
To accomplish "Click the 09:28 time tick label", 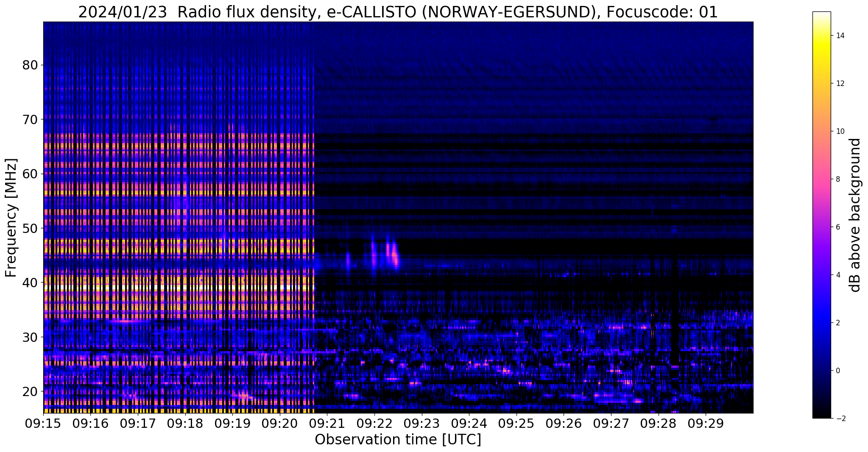I will tap(659, 424).
